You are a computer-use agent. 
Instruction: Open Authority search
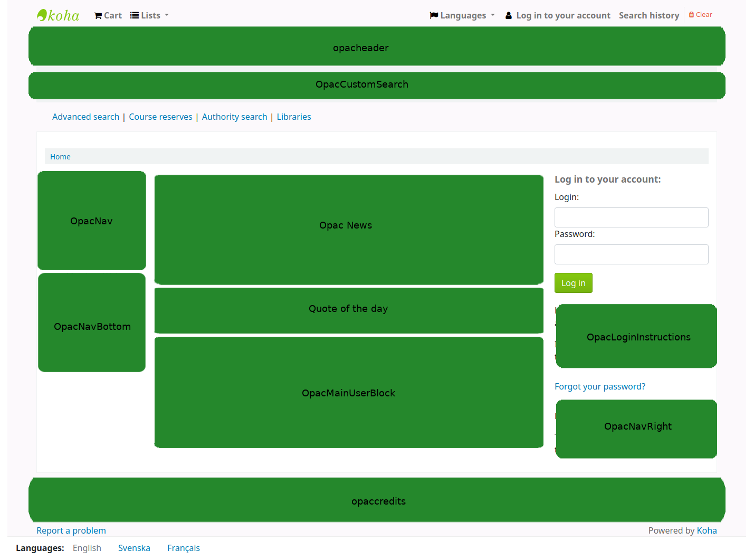click(x=234, y=117)
